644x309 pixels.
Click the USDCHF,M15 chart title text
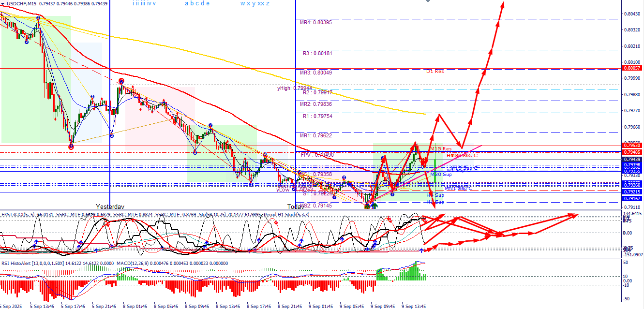(x=22, y=3)
